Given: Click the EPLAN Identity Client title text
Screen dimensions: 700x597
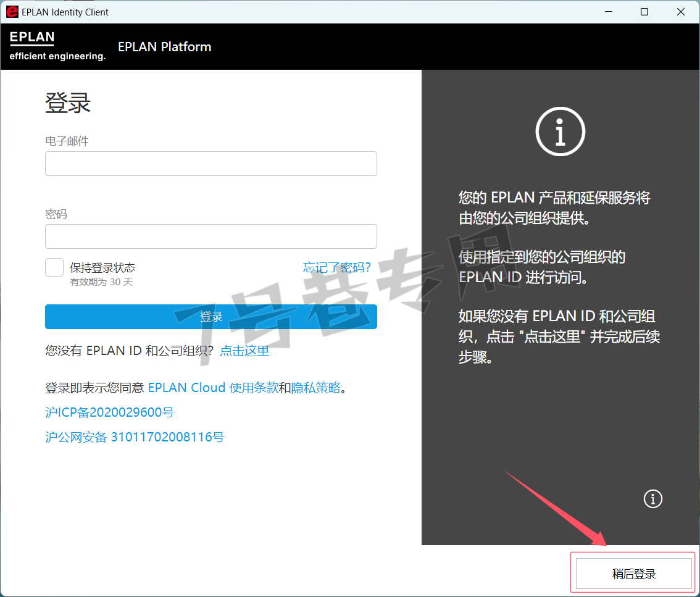Looking at the screenshot, I should pyautogui.click(x=65, y=12).
